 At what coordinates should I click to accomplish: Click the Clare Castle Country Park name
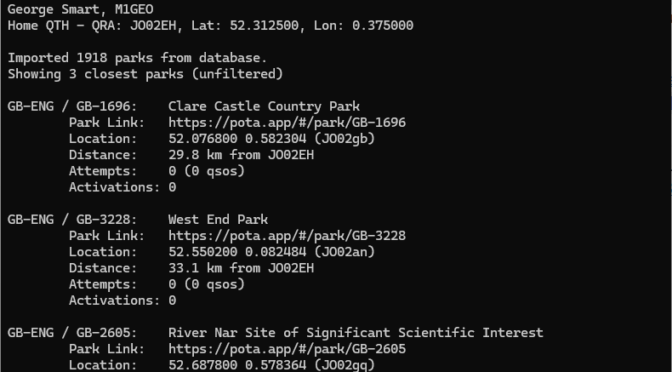point(264,106)
